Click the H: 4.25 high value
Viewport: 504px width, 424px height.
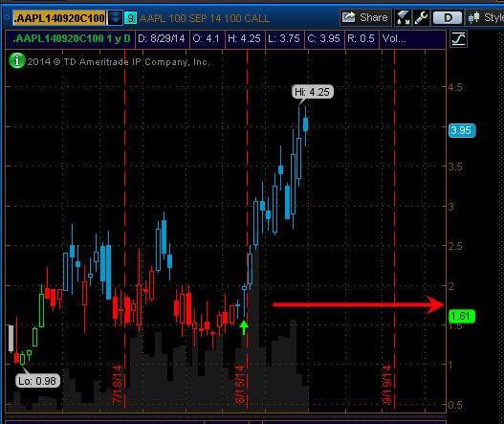pyautogui.click(x=244, y=39)
